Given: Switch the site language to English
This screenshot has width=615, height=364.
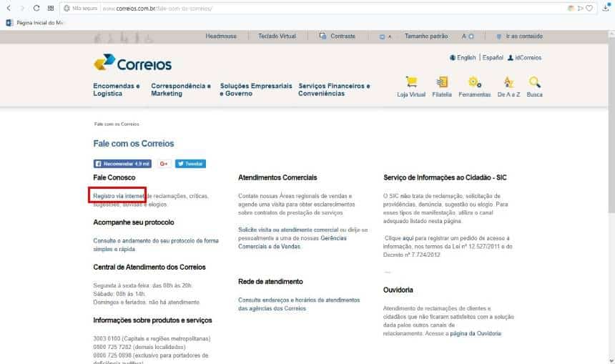Looking at the screenshot, I should [x=466, y=58].
